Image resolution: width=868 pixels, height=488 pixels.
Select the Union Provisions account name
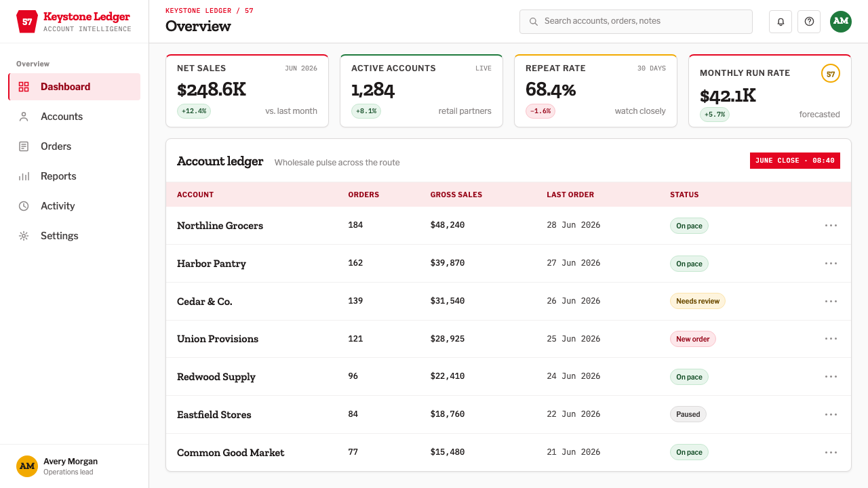[x=218, y=339]
